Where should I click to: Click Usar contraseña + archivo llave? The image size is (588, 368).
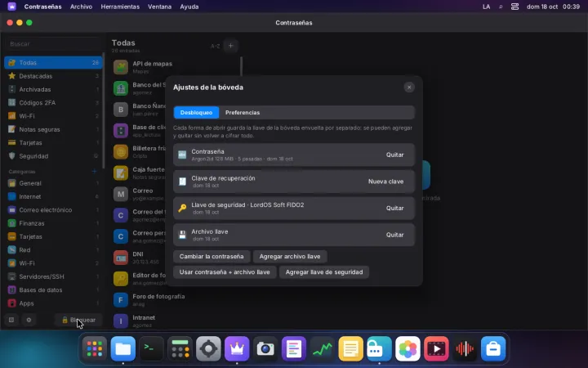pos(225,272)
